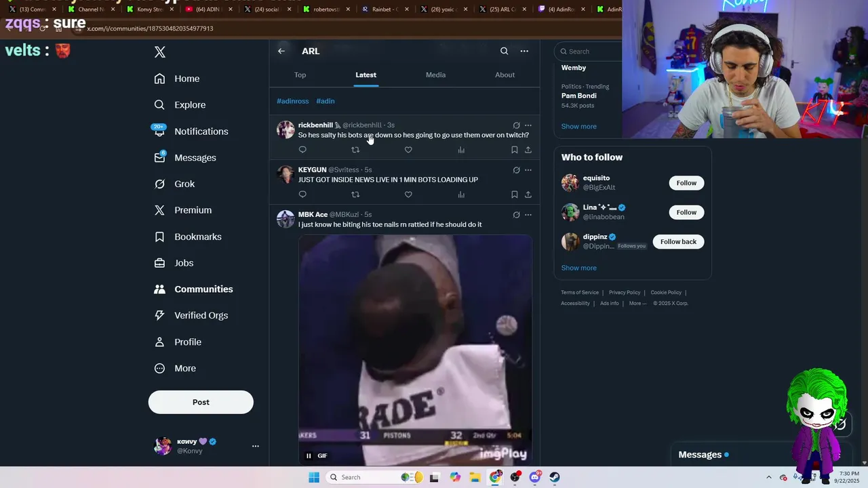Bookmark rickbenhill's post
This screenshot has height=488, width=868.
point(515,150)
